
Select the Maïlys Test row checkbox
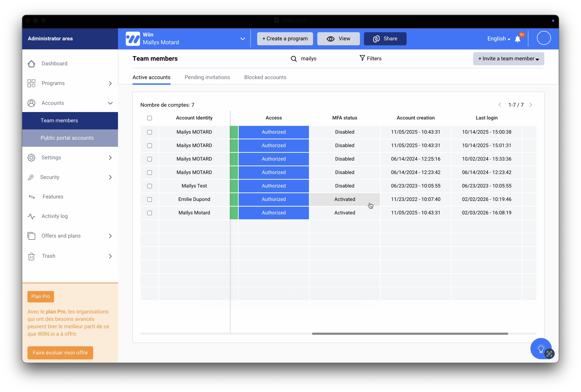(x=149, y=186)
